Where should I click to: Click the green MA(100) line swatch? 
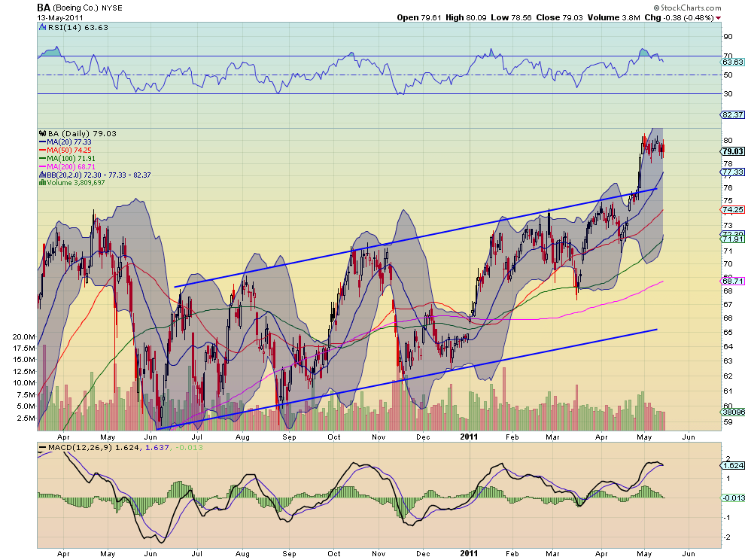[42, 158]
